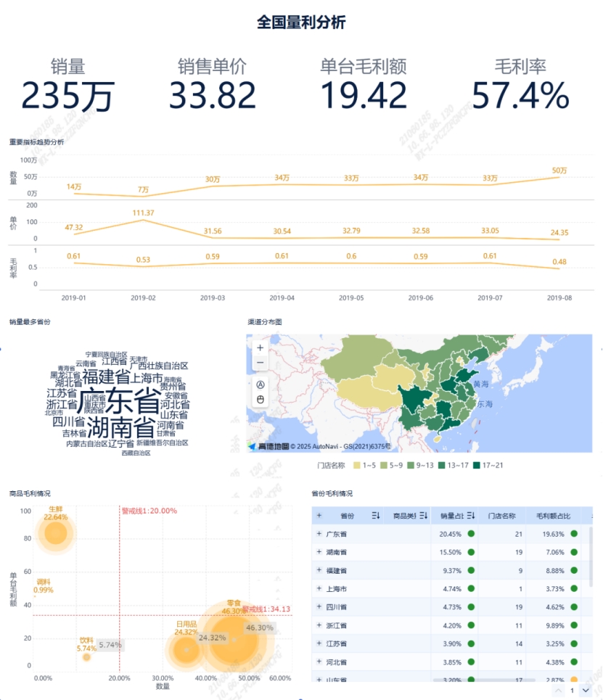
Task: Zoom in on the channel distribution map
Action: pos(260,347)
